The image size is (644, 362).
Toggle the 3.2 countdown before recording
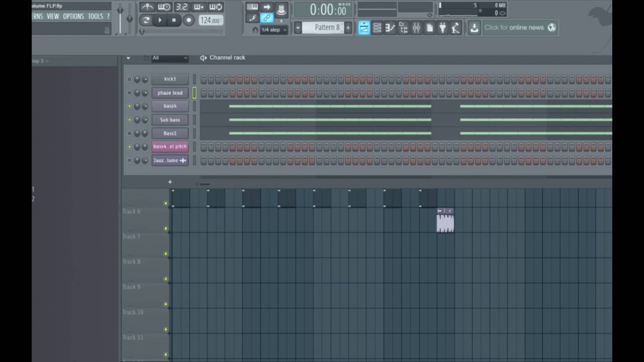click(182, 7)
